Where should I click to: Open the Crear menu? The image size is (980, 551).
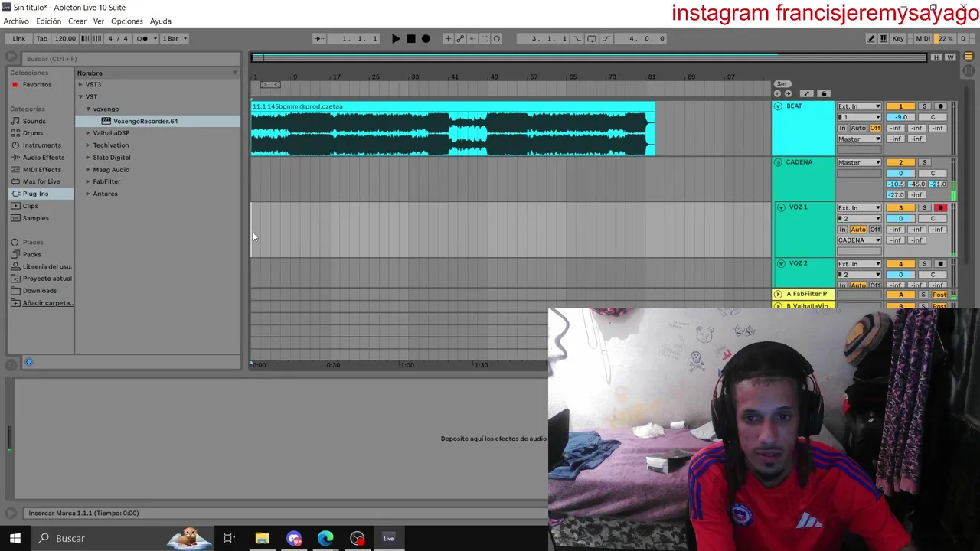pyautogui.click(x=77, y=21)
